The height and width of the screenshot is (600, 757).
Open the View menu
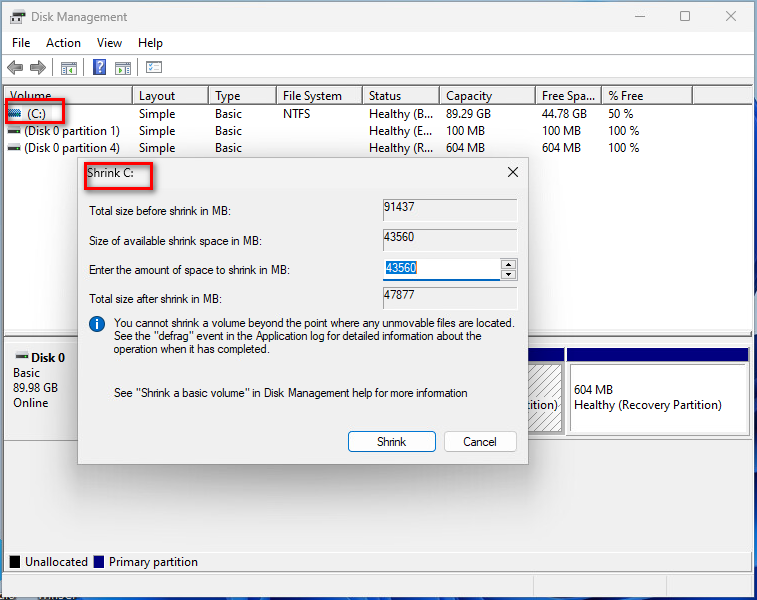pos(109,43)
